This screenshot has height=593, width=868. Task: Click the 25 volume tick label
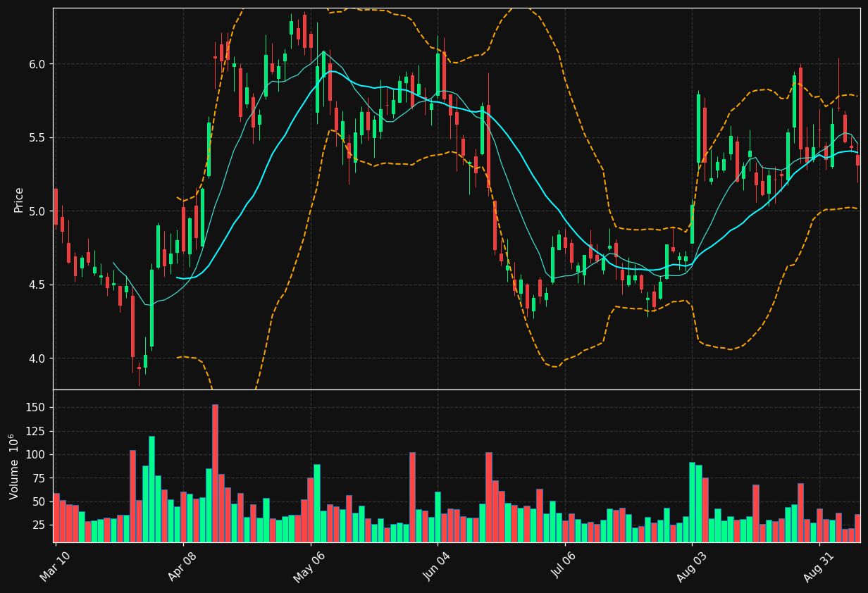pos(39,525)
